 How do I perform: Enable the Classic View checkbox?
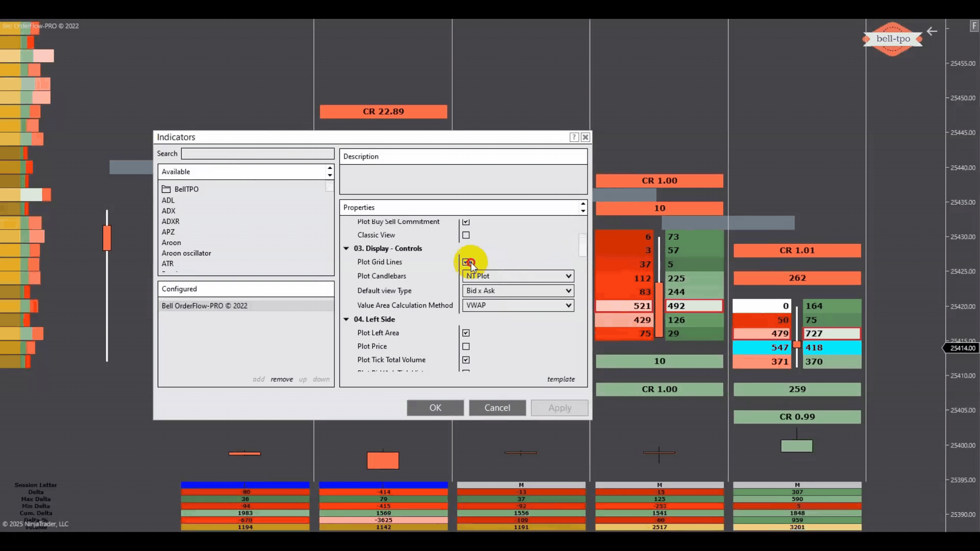click(x=466, y=235)
